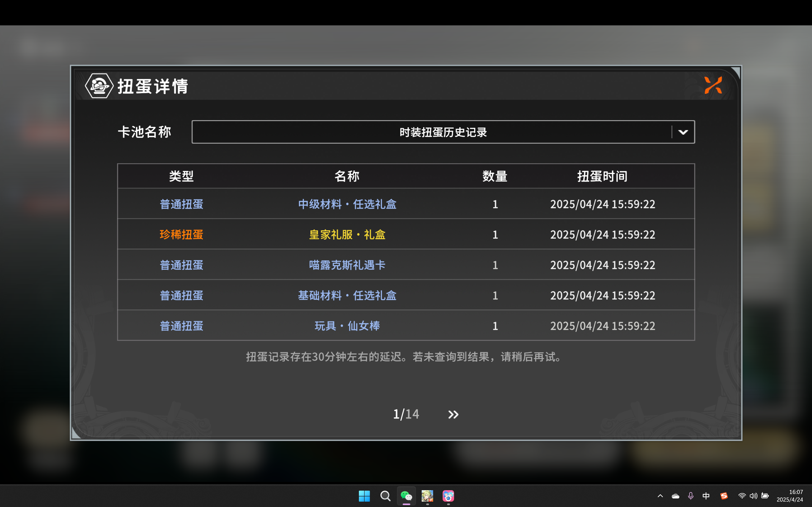Go to next page with double-arrow button
This screenshot has height=507, width=812.
(453, 414)
